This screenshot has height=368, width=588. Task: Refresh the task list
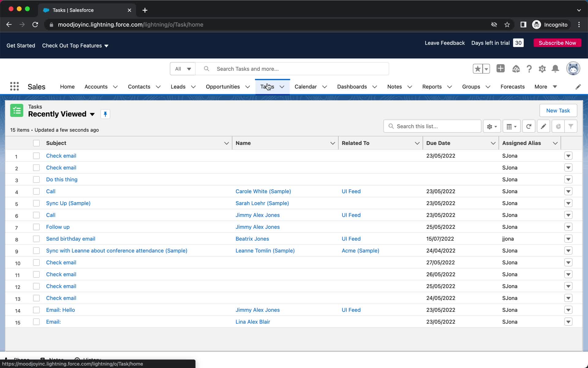[529, 126]
